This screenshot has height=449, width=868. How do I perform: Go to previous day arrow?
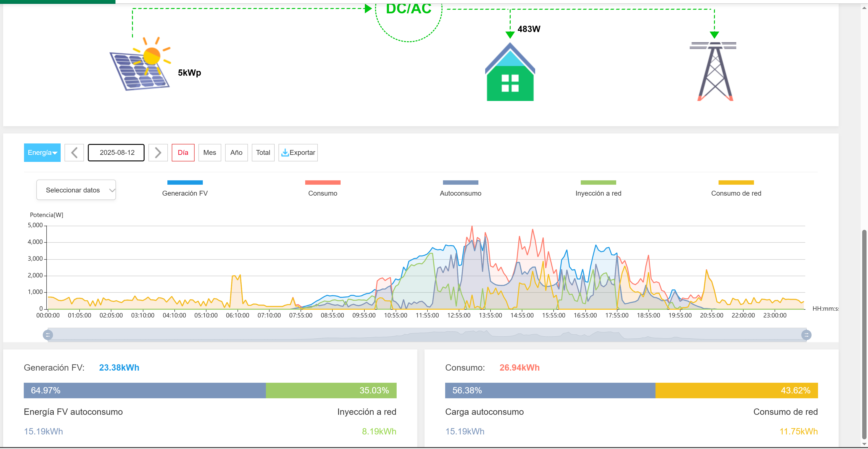(x=74, y=153)
